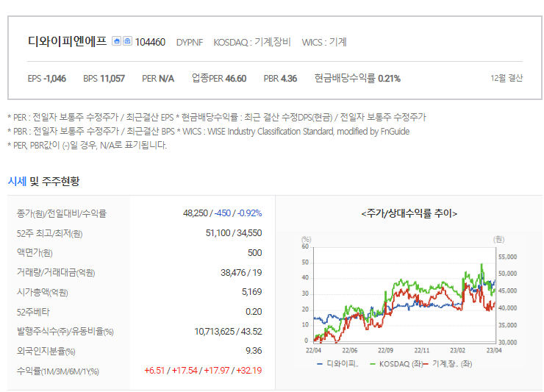Click the 22/09 date label on chart axis
Viewport: 544px width, 392px height.
point(385,350)
